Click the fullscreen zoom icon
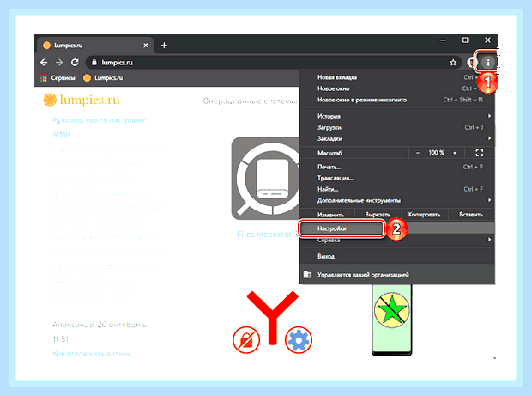532x396 pixels. pyautogui.click(x=479, y=153)
